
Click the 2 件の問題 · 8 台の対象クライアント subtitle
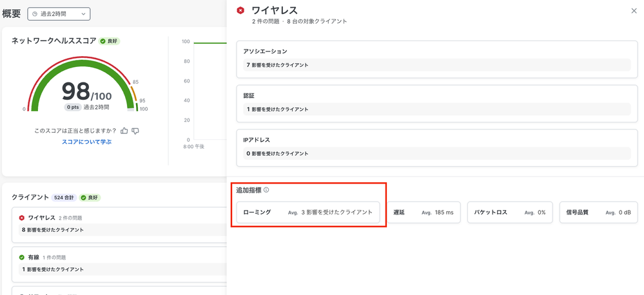point(299,21)
